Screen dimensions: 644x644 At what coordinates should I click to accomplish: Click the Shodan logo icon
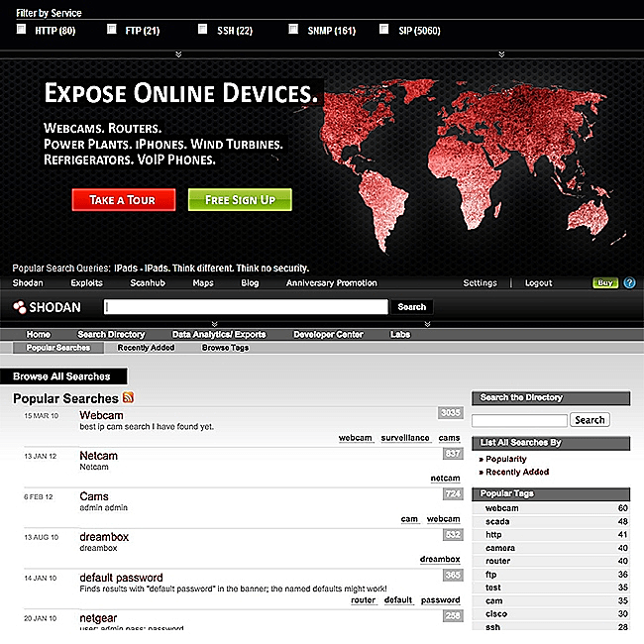point(19,307)
